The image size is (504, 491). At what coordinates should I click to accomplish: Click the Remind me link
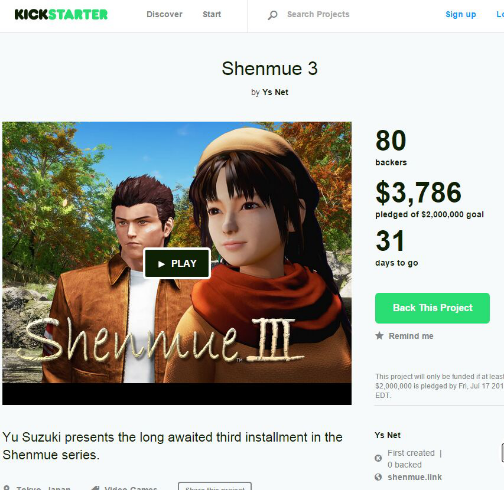(x=411, y=336)
